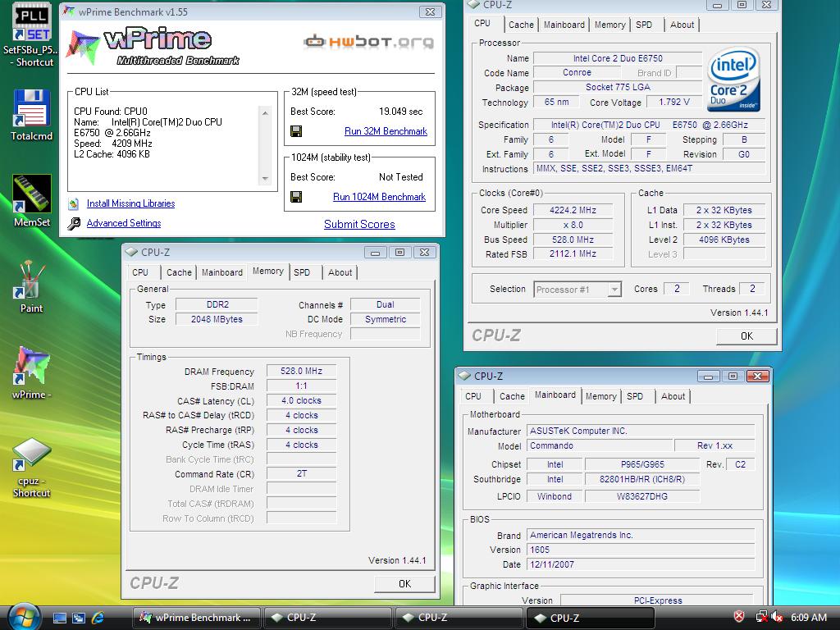Screen dimensions: 840x630
Task: Click the red security shield tray icon
Action: 739,617
